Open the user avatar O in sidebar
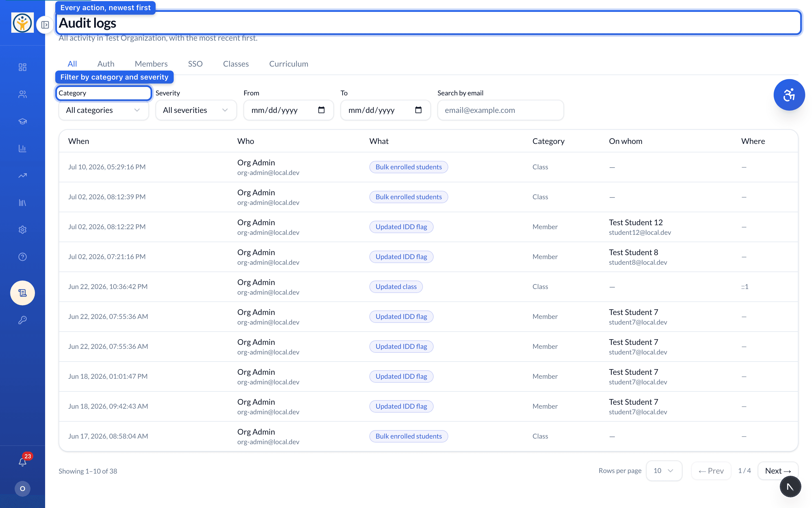 point(23,489)
